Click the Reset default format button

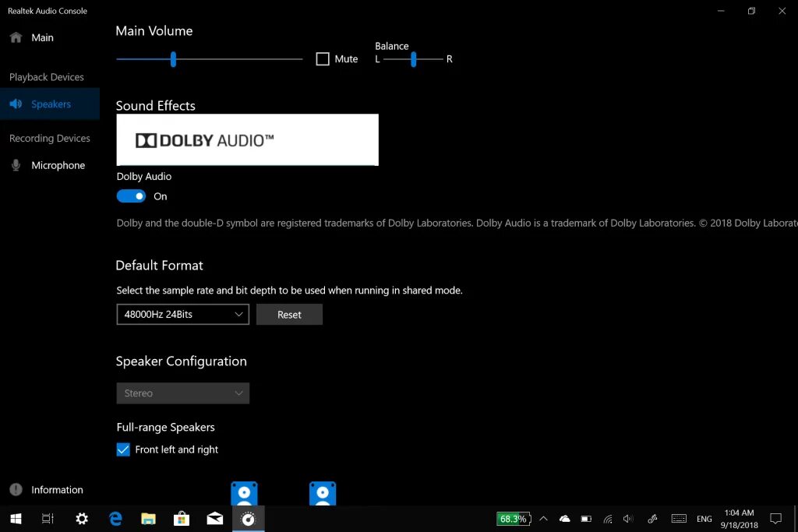(289, 315)
